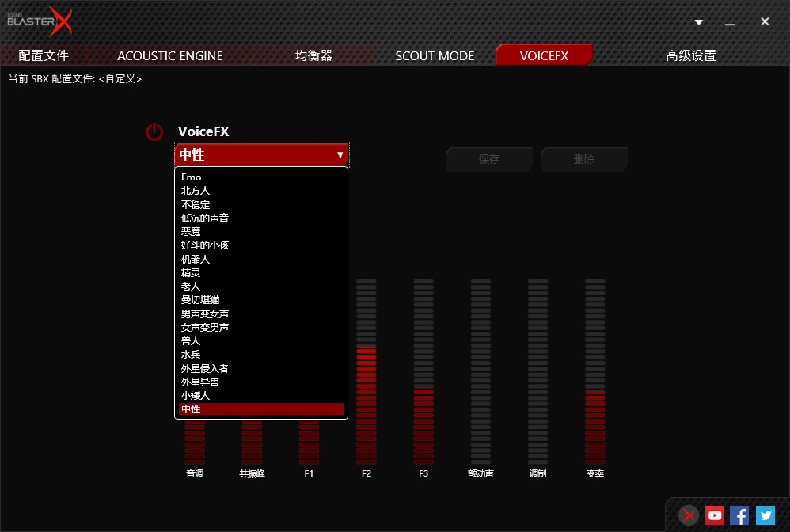Open the Twitter link icon
This screenshot has width=790, height=532.
pos(765,515)
